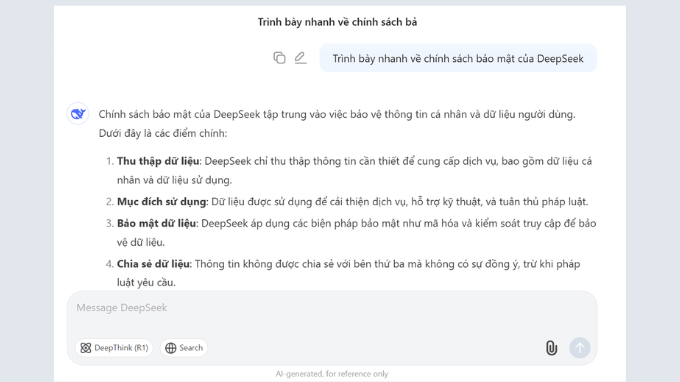Attach a file using the paperclip icon

(551, 348)
